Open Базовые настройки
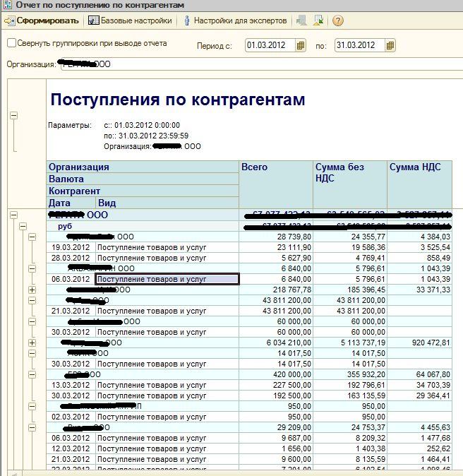Viewport: 463px width, 476px height. (130, 20)
